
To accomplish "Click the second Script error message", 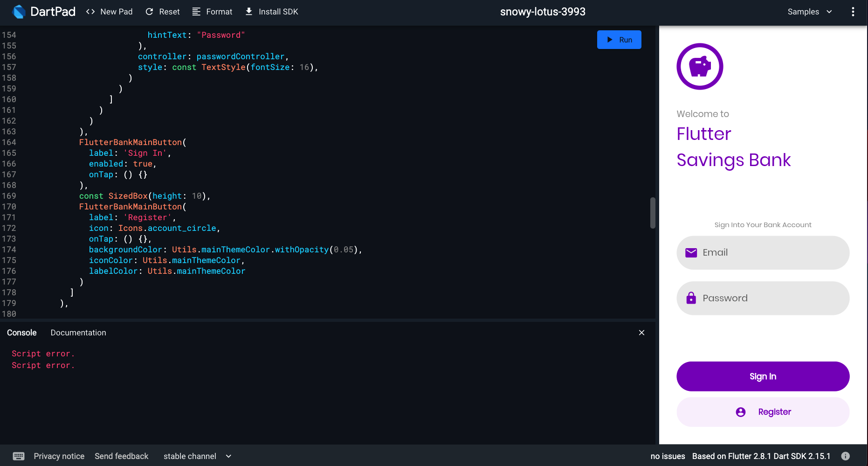I will click(x=43, y=365).
